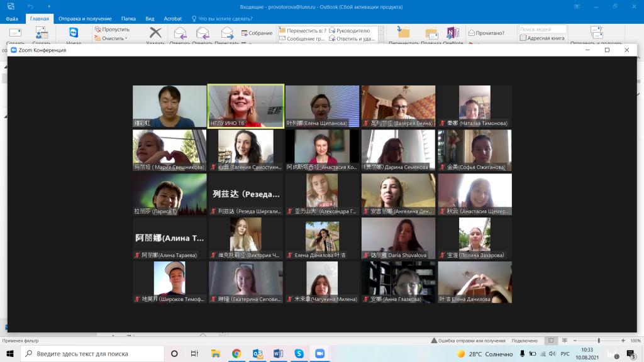Launch Skype from the taskbar
Image resolution: width=644 pixels, height=362 pixels.
[x=299, y=353]
